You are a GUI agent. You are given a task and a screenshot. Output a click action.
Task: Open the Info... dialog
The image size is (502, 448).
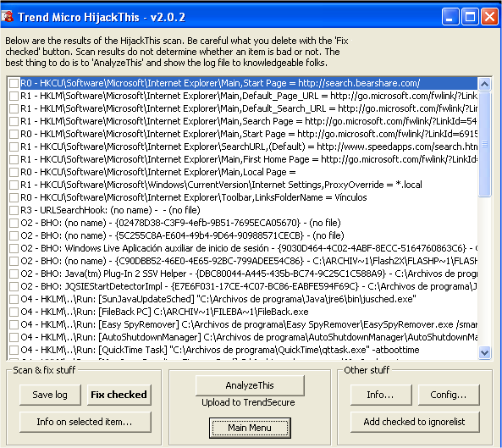pyautogui.click(x=381, y=395)
